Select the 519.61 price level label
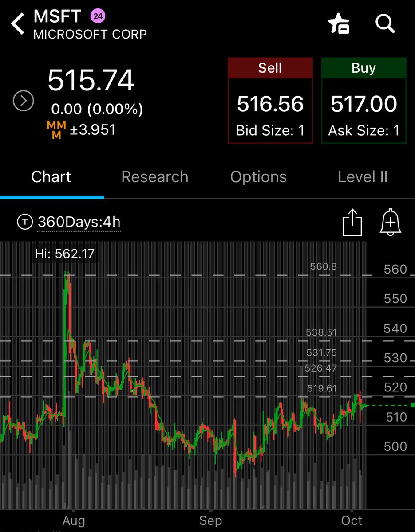 click(322, 389)
